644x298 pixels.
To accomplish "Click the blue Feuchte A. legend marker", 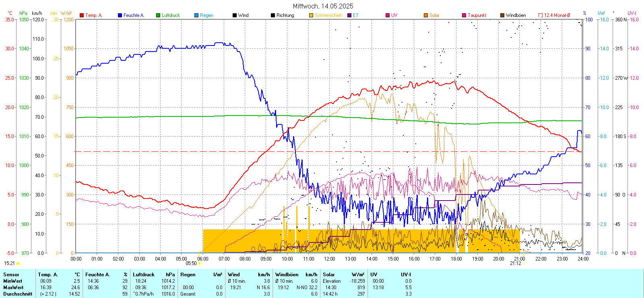I will [120, 15].
